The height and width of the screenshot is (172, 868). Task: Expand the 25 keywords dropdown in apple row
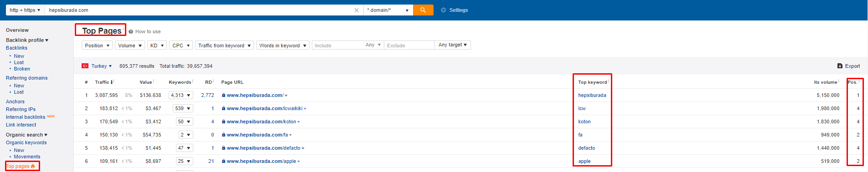pos(184,161)
